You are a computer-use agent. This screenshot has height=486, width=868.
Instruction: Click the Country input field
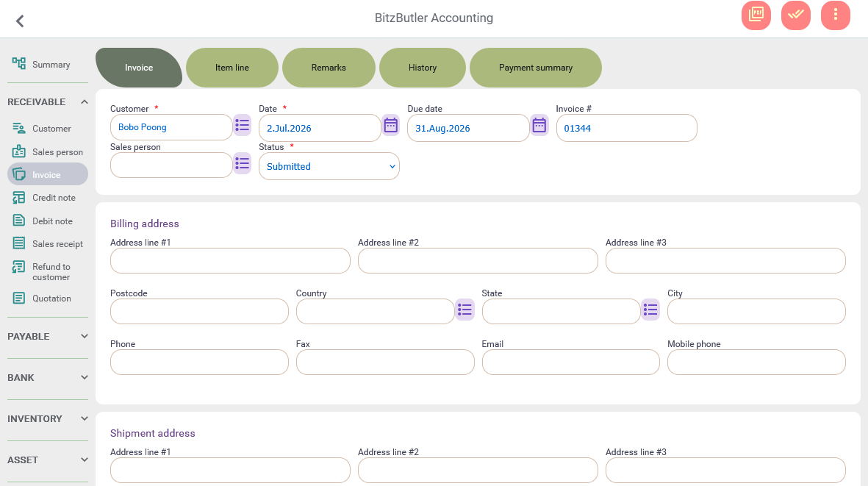pos(376,311)
